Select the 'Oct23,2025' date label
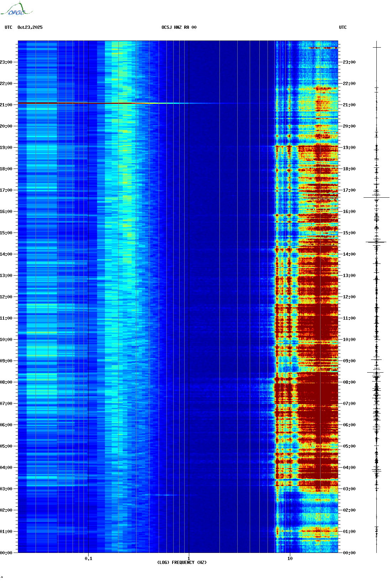392x581 pixels. [x=30, y=27]
